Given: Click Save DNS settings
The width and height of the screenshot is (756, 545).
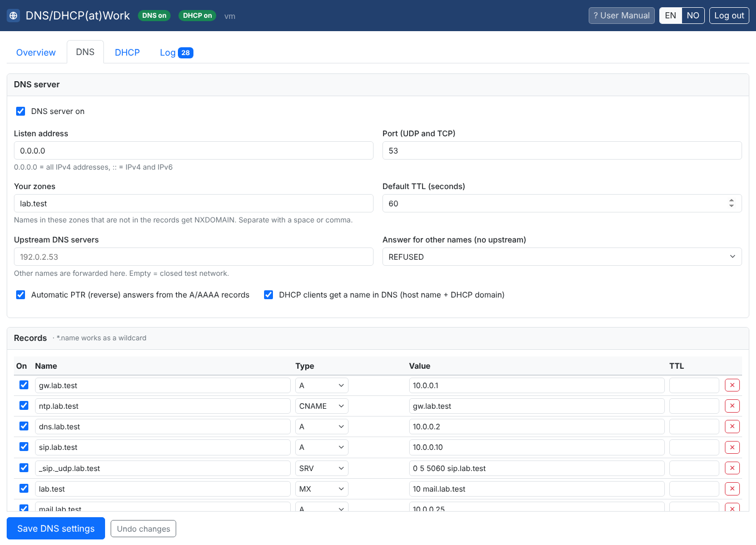Looking at the screenshot, I should (56, 528).
